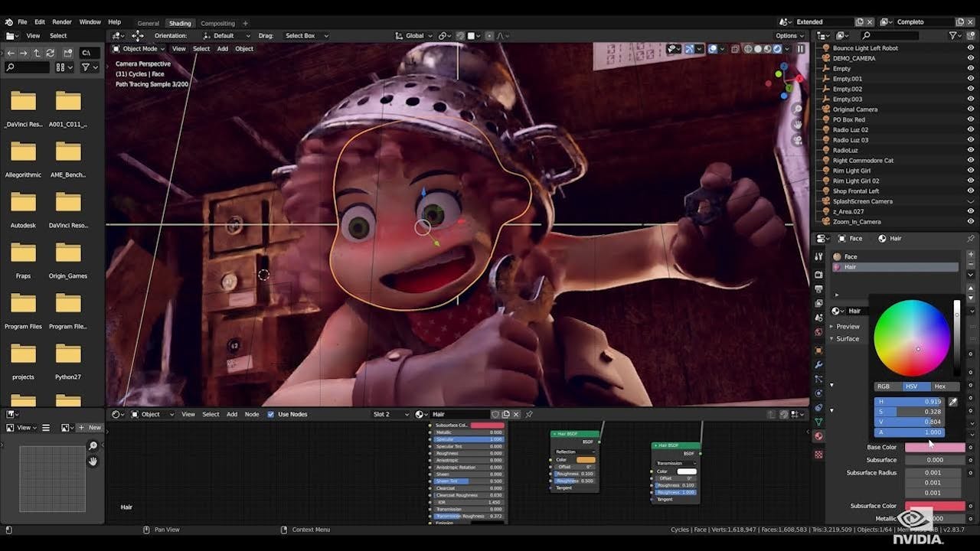The height and width of the screenshot is (551, 980).
Task: Open the Render menu
Action: pyautogui.click(x=61, y=22)
